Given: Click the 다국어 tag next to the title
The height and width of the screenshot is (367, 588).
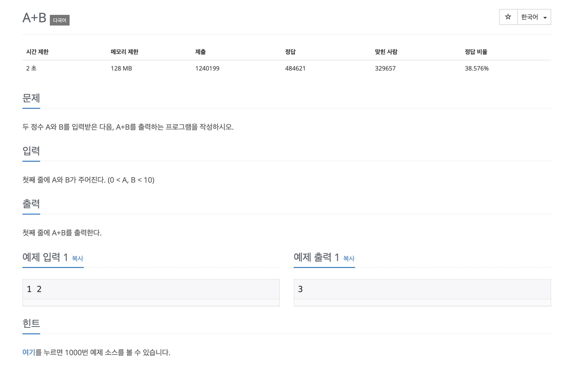Looking at the screenshot, I should 60,20.
